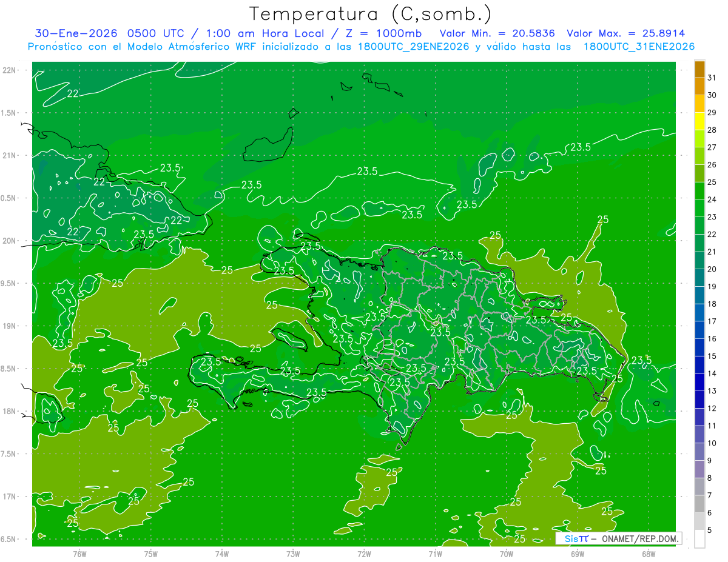Click the chart title 'Temperatura (C,somb.)'
The image size is (728, 562).
371,14
